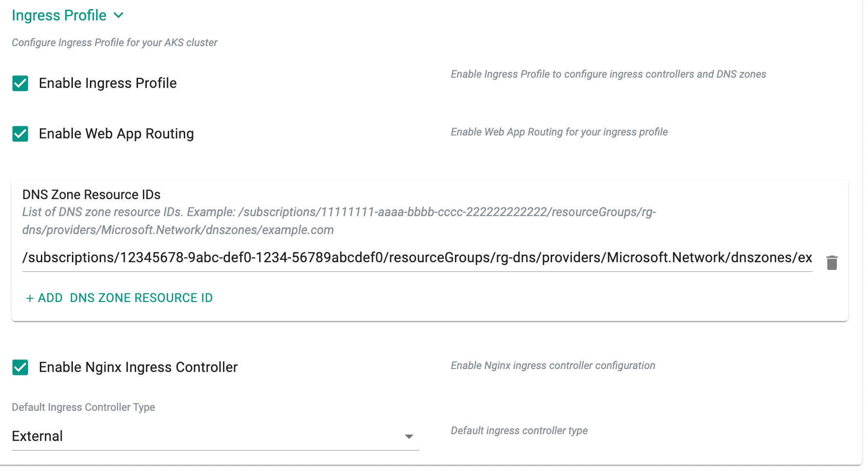Click the 'Enable Web App Routing for your ingress profile' hint

[559, 132]
